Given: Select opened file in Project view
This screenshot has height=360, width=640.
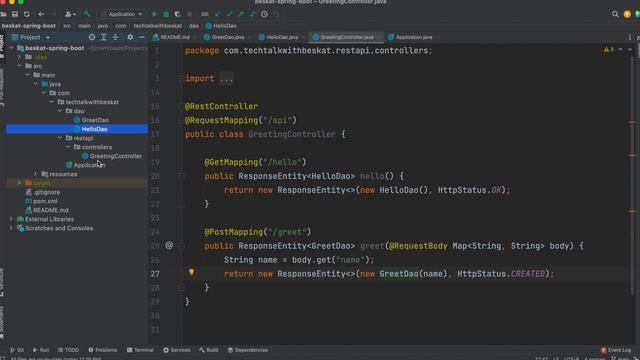Looking at the screenshot, I should click(92, 37).
